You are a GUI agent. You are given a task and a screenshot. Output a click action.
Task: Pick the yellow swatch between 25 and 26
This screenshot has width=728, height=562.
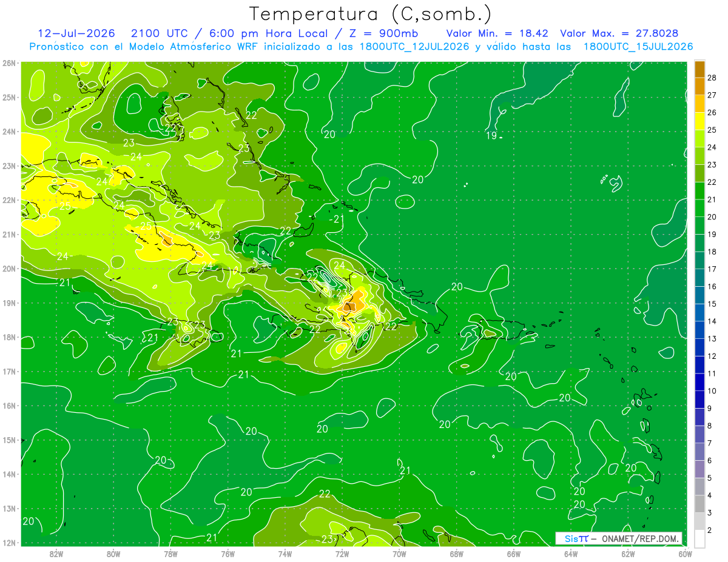coord(699,121)
